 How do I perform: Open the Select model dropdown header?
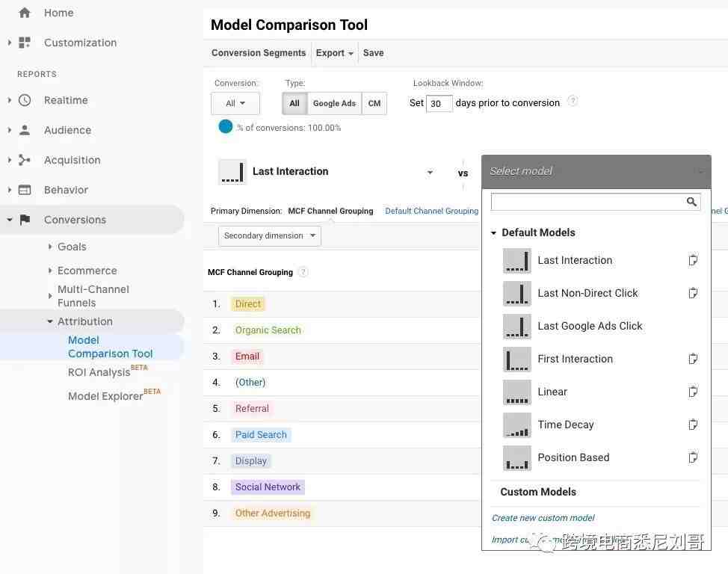(x=596, y=171)
